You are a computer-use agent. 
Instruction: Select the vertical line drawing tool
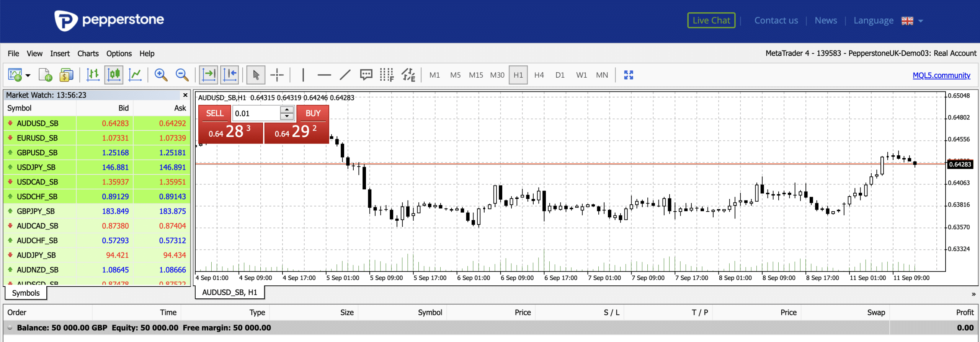(303, 75)
